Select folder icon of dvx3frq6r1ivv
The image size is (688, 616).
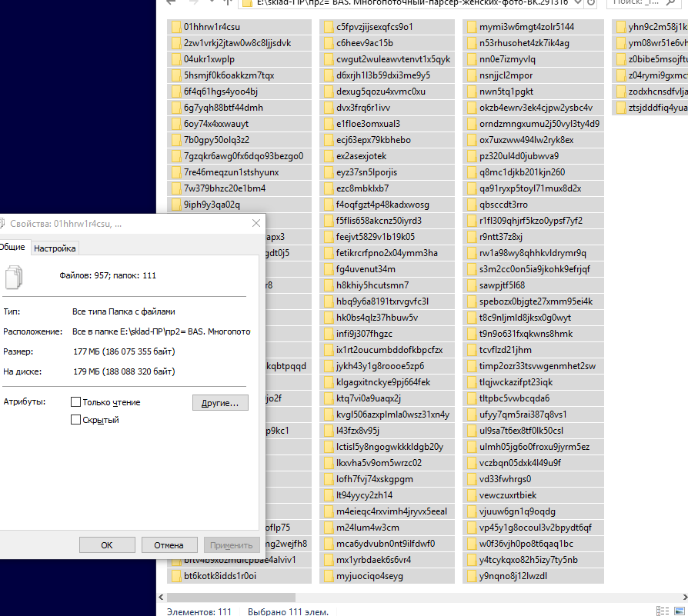click(329, 108)
